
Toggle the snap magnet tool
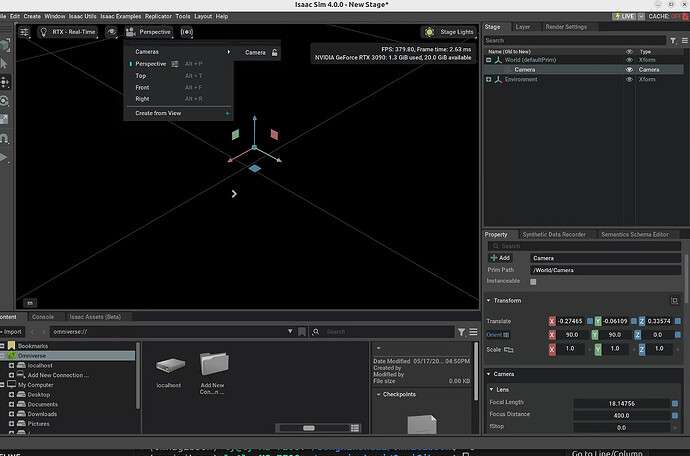click(x=4, y=138)
